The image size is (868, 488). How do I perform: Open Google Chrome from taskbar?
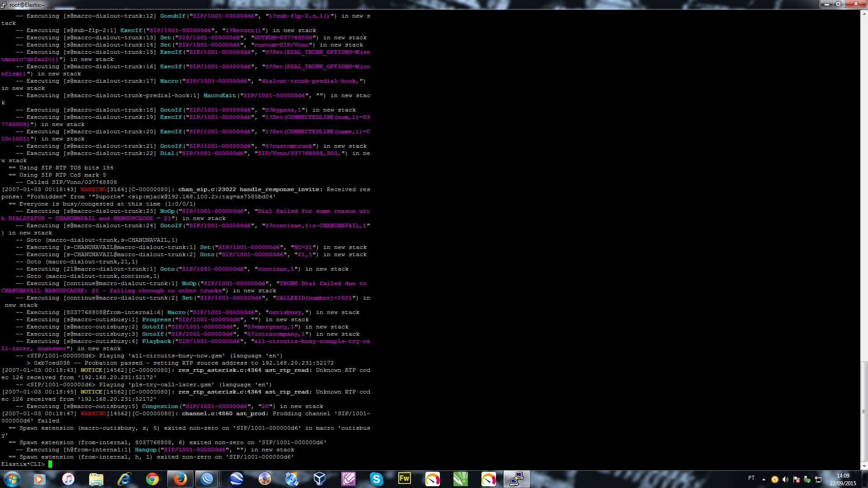[152, 479]
